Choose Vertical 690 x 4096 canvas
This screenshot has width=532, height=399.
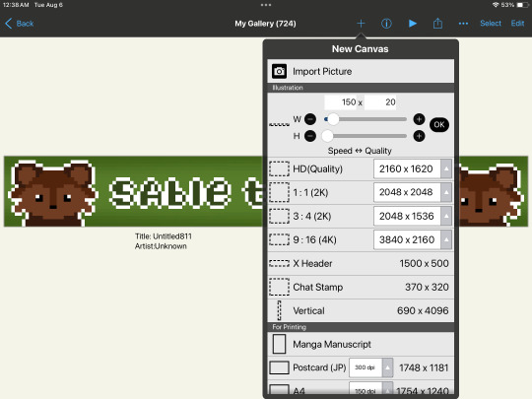[x=361, y=310]
